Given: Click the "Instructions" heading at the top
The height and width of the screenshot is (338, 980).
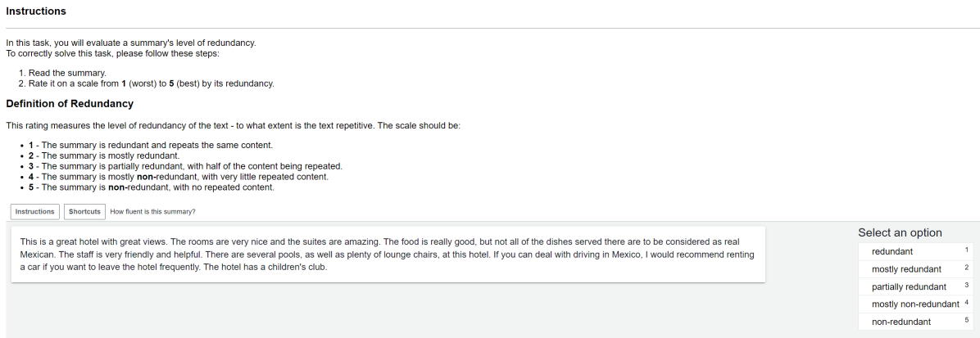Looking at the screenshot, I should click(36, 11).
